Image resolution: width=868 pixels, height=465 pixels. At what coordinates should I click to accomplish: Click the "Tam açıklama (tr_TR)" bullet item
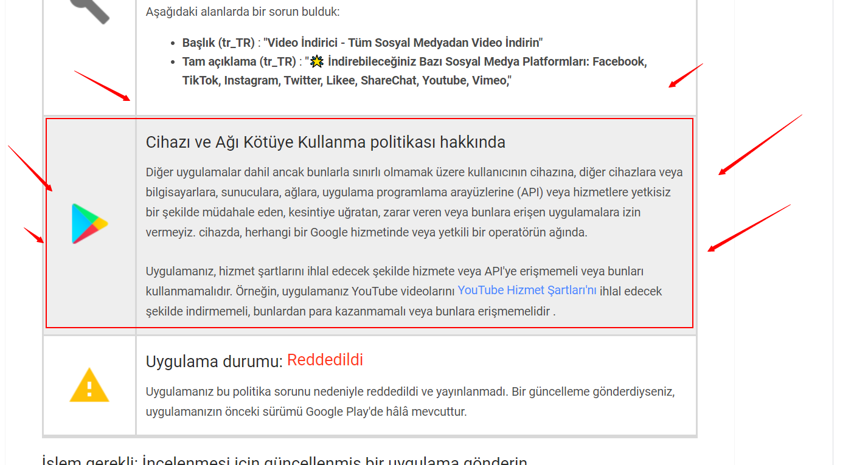414,71
